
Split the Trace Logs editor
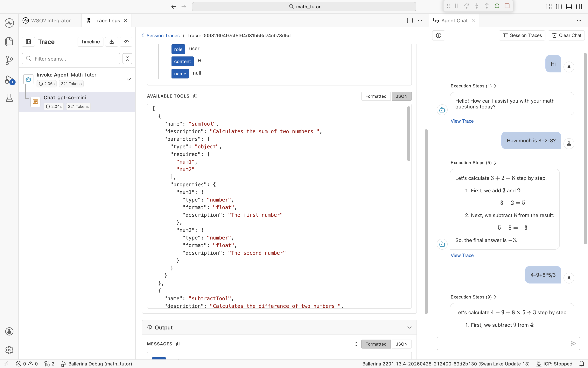pos(410,20)
